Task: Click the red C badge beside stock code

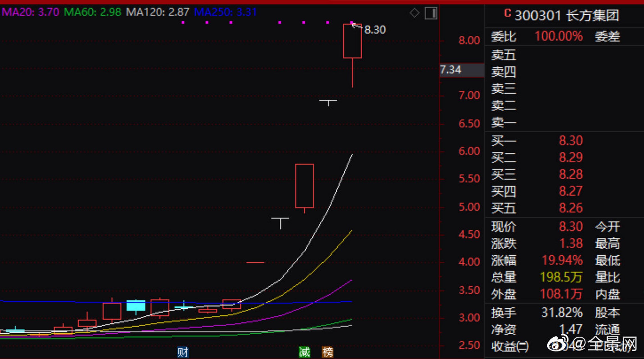Action: click(x=507, y=13)
